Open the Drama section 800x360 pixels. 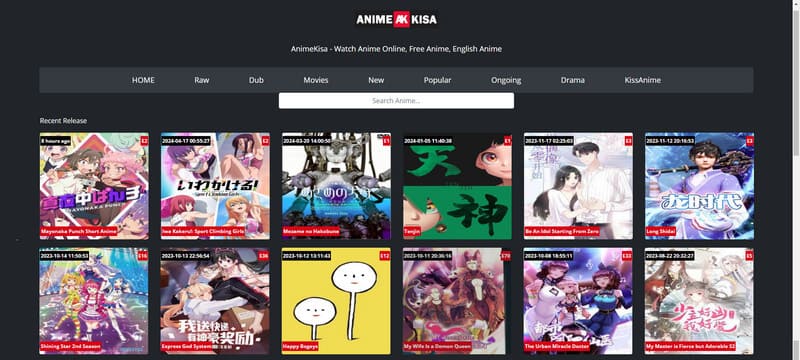click(572, 80)
